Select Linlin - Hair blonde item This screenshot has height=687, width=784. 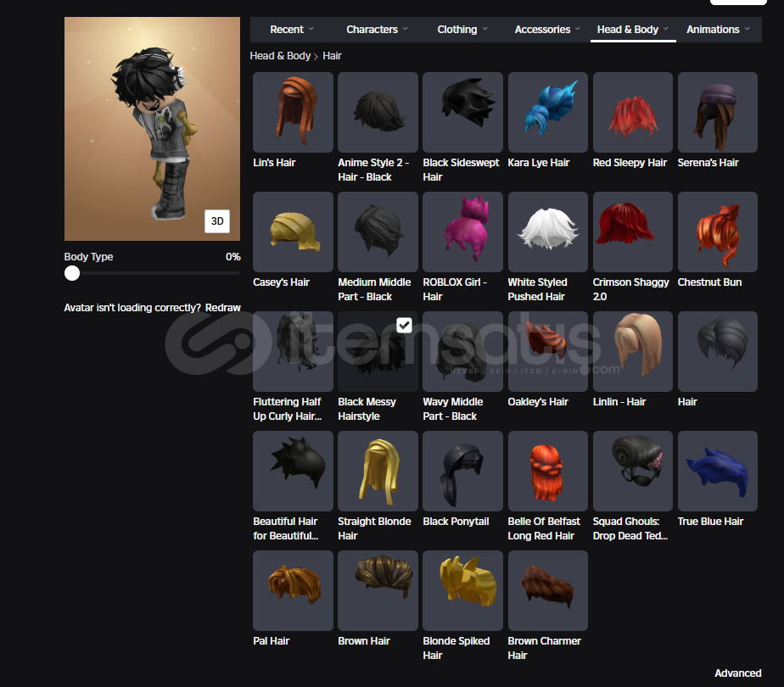[633, 351]
